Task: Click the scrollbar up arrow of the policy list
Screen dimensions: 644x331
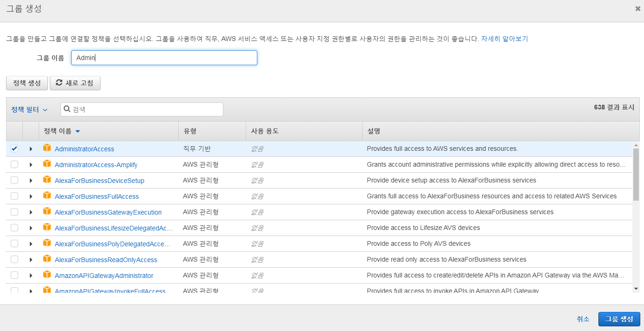Action: point(636,145)
